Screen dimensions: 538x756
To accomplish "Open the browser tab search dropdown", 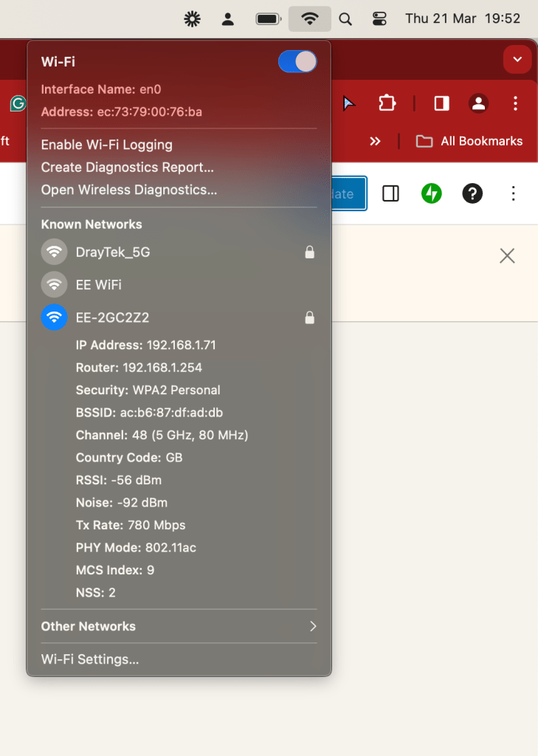I will pos(517,60).
